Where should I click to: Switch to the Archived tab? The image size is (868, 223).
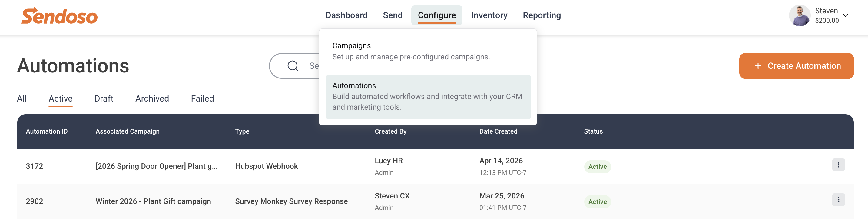pos(152,98)
